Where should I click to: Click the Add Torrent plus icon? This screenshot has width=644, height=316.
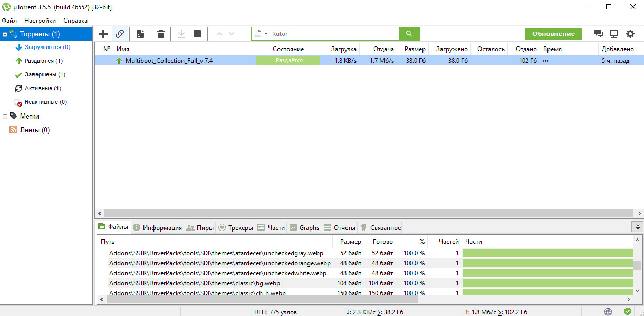(x=103, y=34)
